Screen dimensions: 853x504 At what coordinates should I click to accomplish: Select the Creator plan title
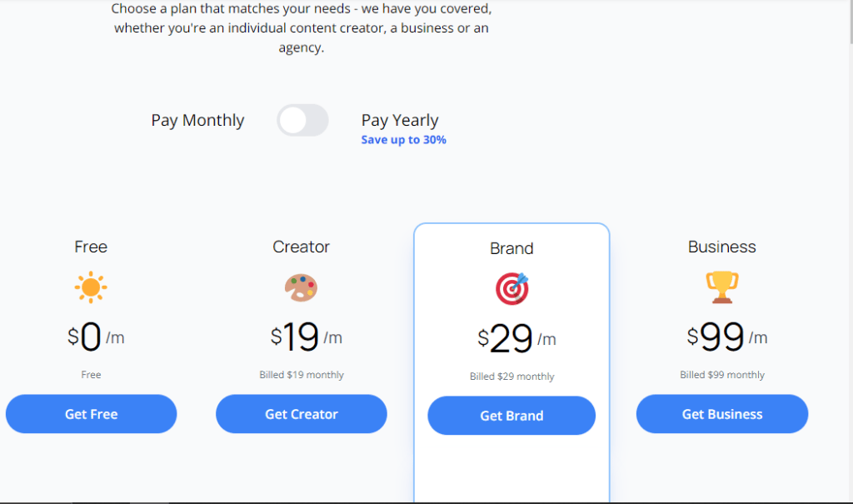[301, 247]
